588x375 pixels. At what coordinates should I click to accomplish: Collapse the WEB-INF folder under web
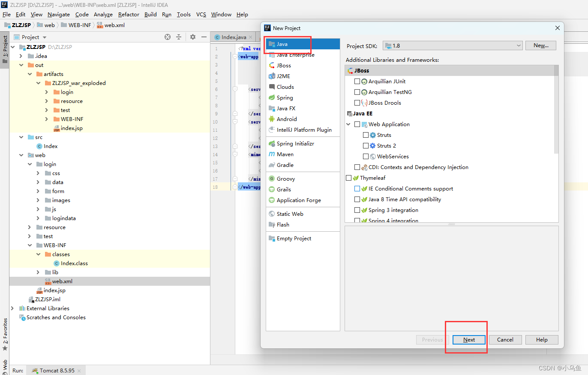[30, 245]
